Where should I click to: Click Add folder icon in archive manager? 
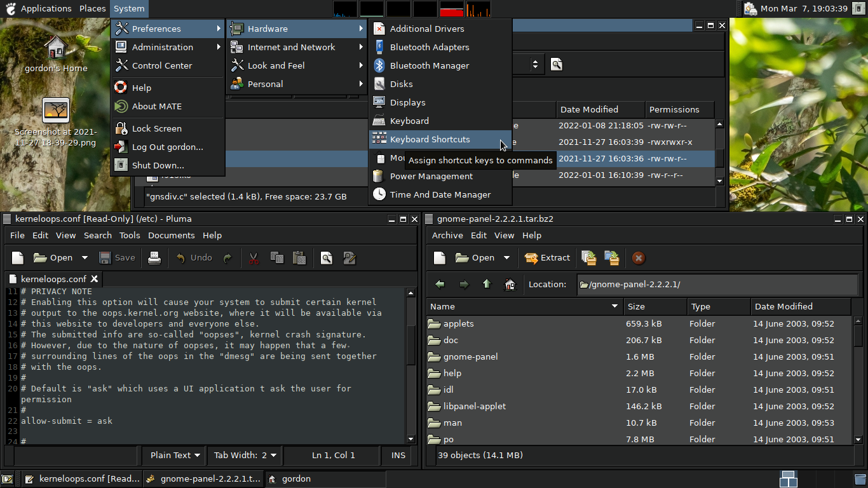click(612, 258)
